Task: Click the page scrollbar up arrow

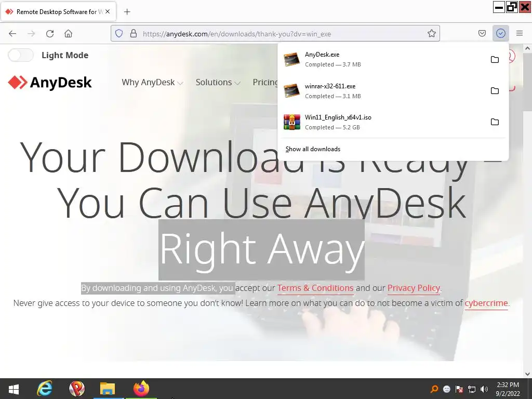Action: click(x=527, y=48)
